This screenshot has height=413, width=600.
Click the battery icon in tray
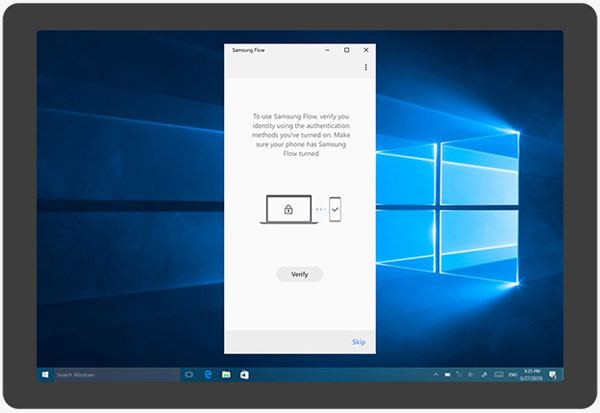447,374
